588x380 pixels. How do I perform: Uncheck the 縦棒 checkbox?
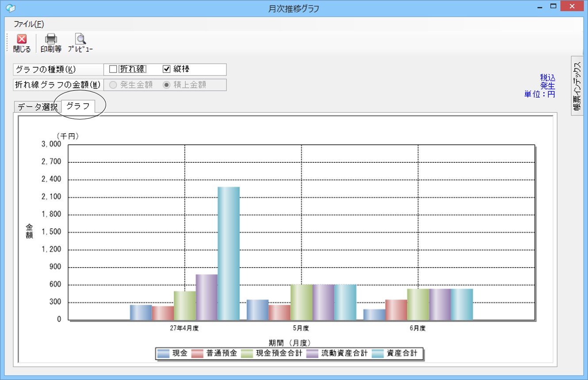click(167, 69)
